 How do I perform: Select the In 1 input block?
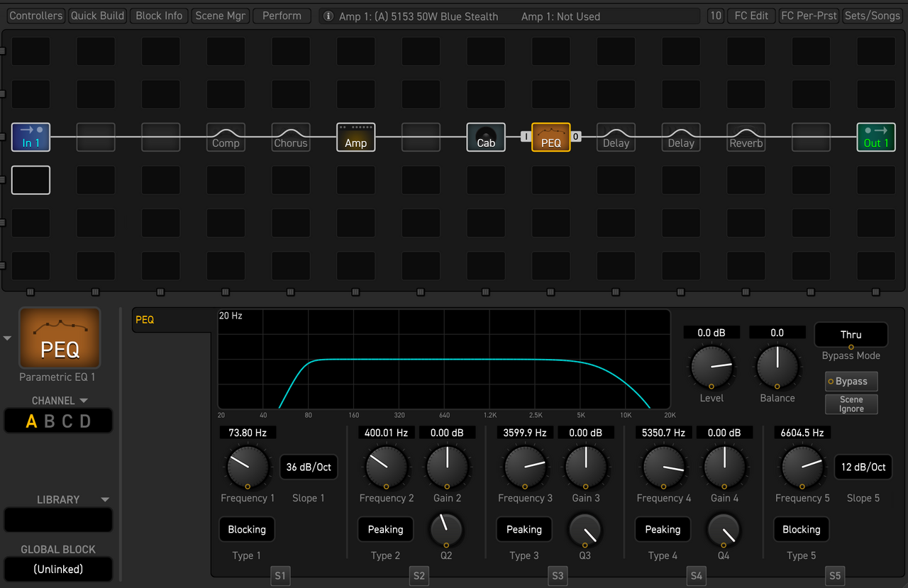(31, 137)
